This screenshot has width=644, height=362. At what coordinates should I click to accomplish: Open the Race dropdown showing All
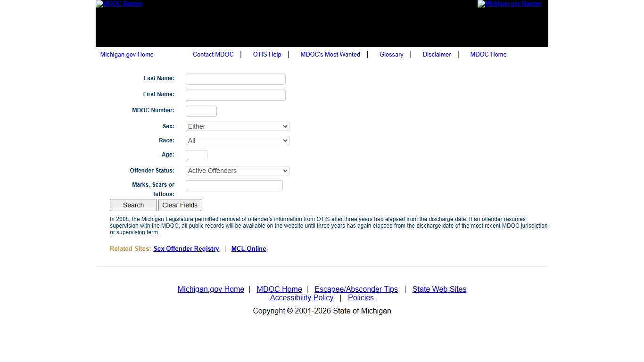pyautogui.click(x=237, y=140)
